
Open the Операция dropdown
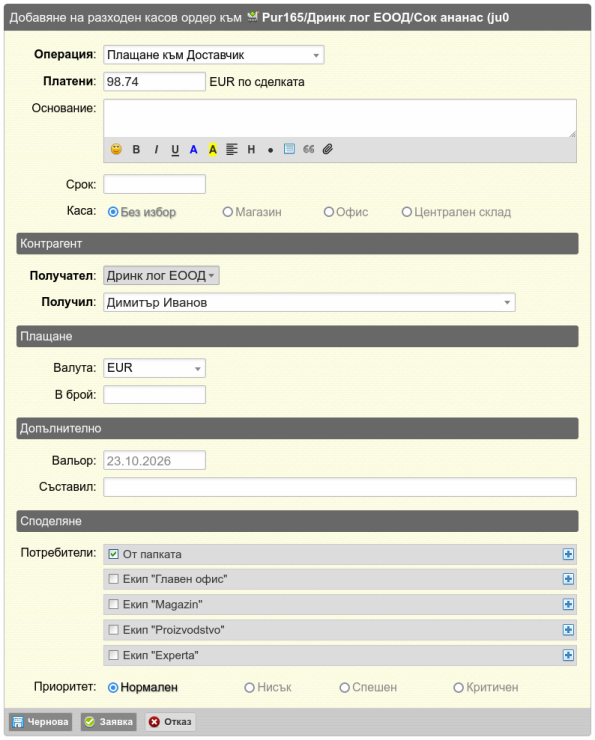pyautogui.click(x=213, y=55)
